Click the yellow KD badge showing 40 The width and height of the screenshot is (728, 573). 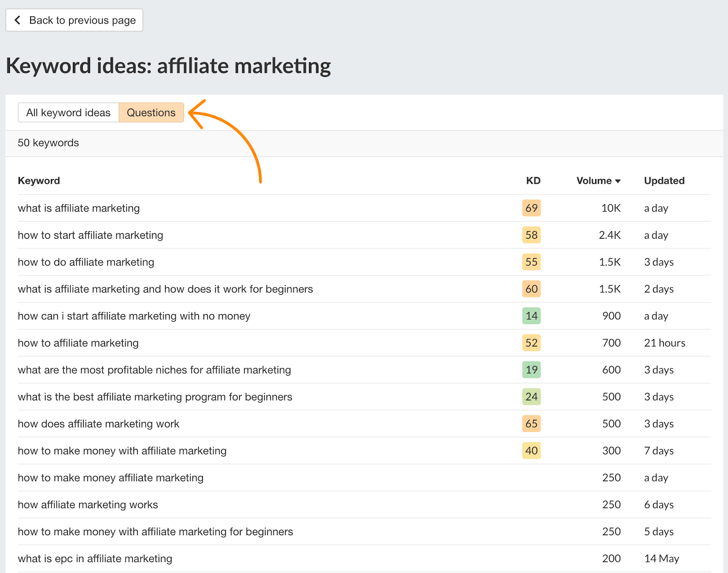[531, 451]
